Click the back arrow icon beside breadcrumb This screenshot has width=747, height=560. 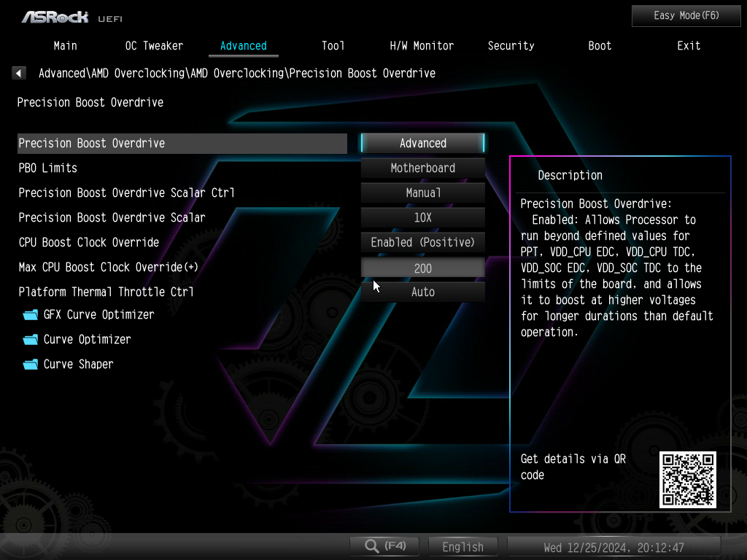pos(18,73)
